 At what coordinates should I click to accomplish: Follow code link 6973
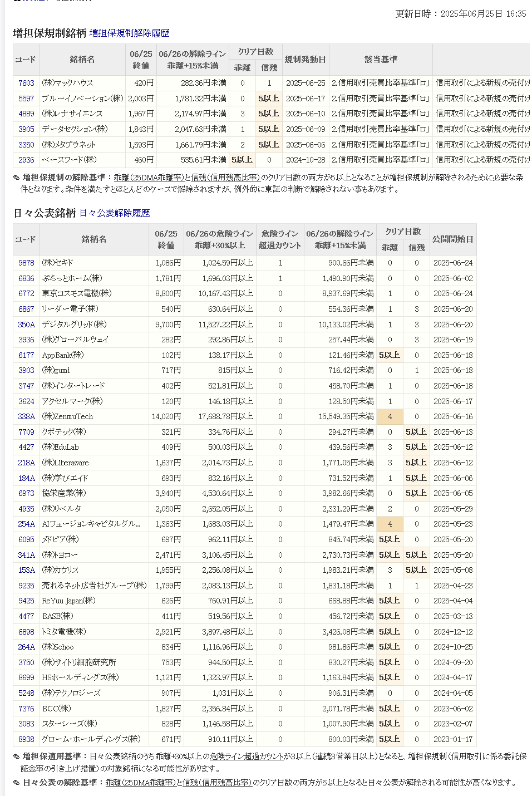26,493
